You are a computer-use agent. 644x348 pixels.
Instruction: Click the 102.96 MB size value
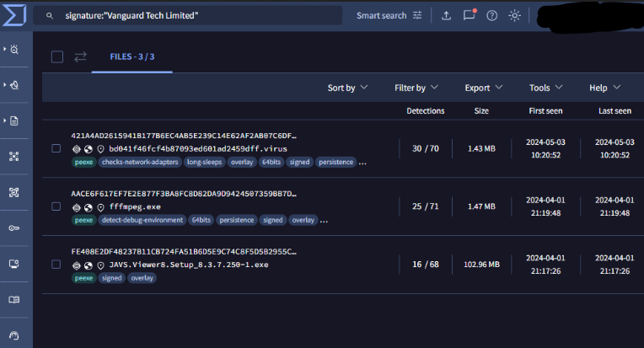482,265
